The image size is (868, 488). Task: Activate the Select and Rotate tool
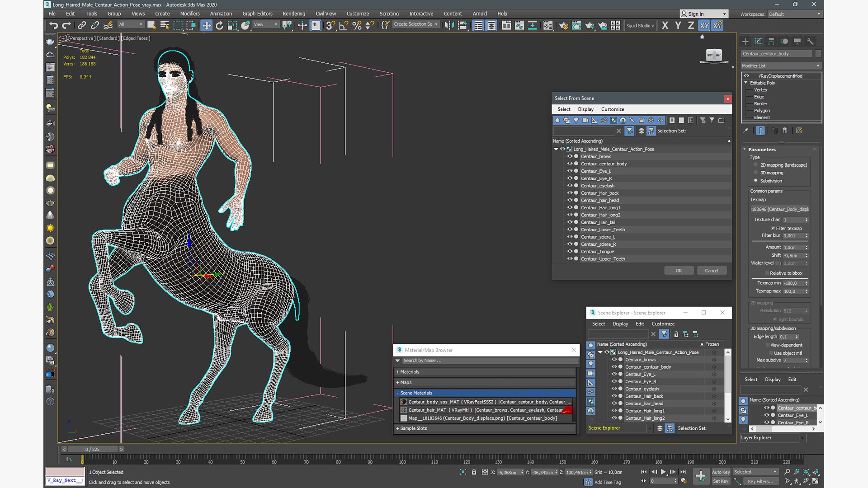coord(219,25)
